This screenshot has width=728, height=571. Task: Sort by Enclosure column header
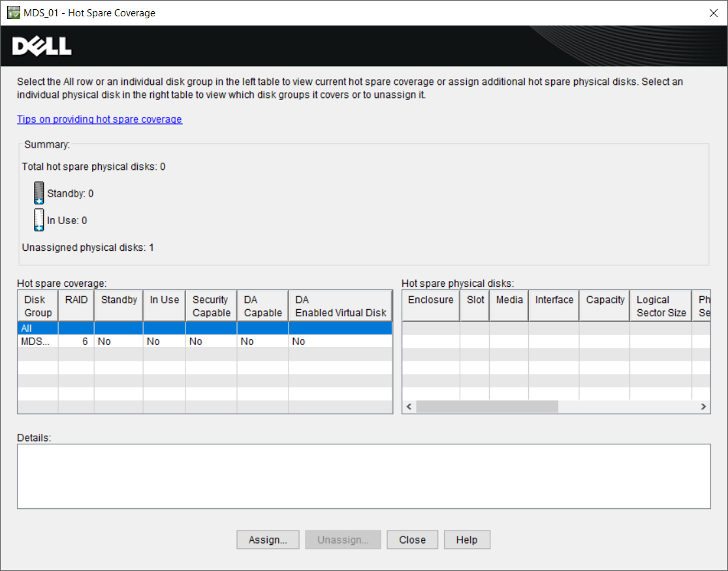pos(431,306)
